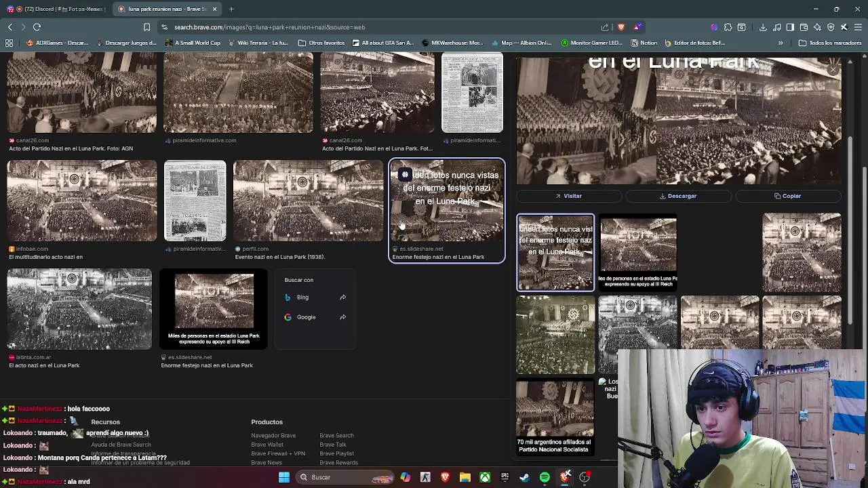Image resolution: width=868 pixels, height=488 pixels.
Task: Click Brave Wallet footer link
Action: coord(267,445)
